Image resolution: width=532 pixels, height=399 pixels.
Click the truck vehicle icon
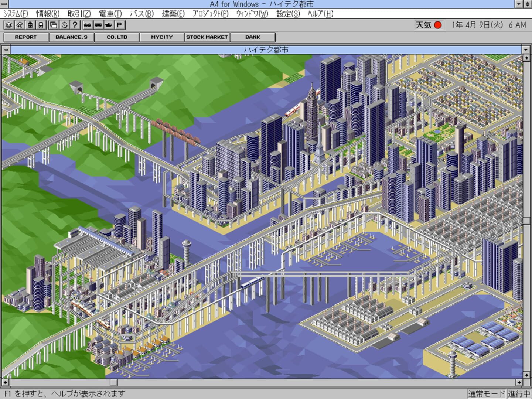tap(99, 25)
